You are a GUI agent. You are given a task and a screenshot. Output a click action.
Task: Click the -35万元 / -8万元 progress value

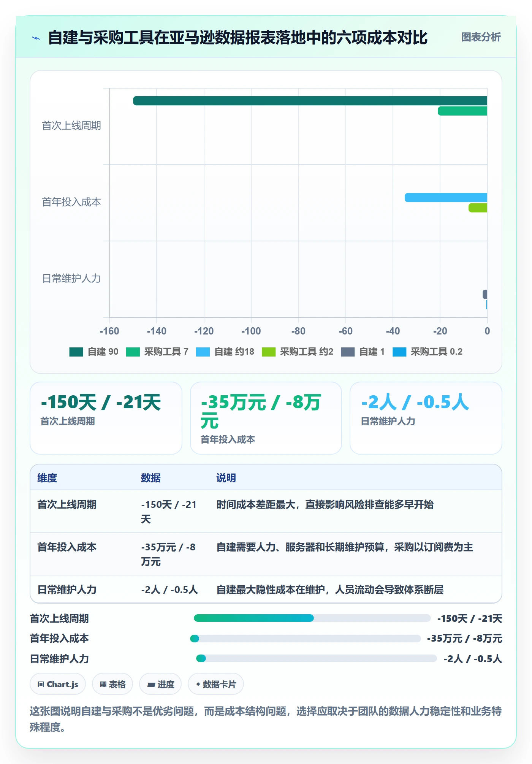(x=464, y=639)
